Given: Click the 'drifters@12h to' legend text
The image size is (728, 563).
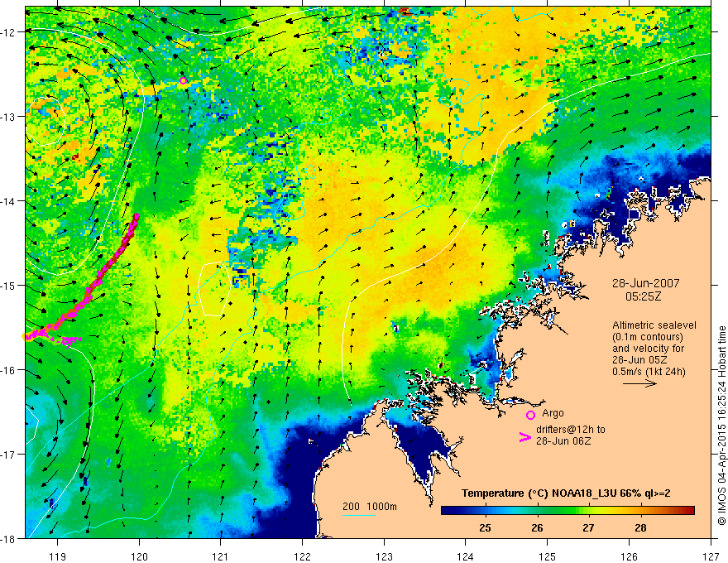Looking at the screenshot, I should 571,430.
